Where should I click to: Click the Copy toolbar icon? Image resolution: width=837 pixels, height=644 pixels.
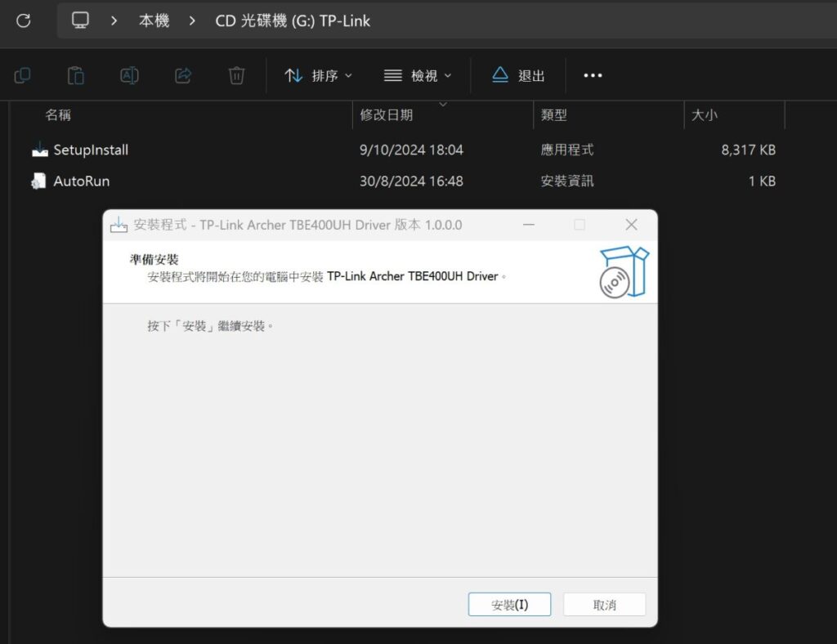pyautogui.click(x=22, y=75)
